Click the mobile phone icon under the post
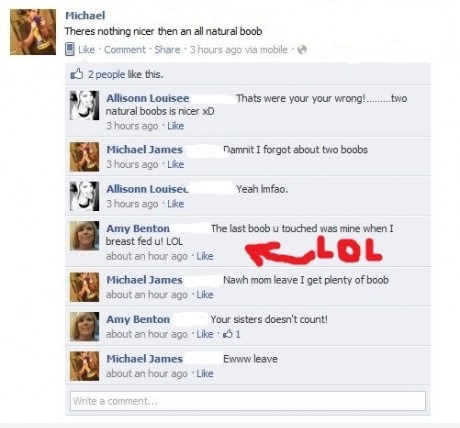The width and height of the screenshot is (460, 428). (x=70, y=49)
